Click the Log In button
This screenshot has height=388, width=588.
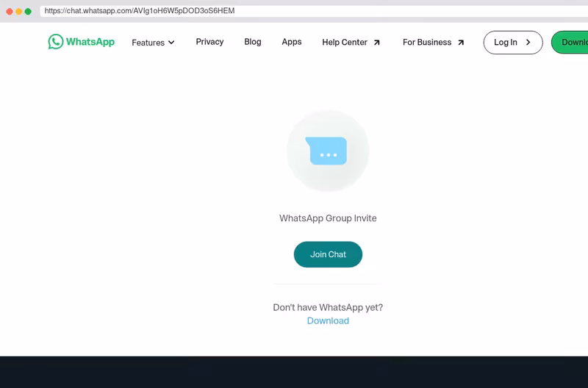pyautogui.click(x=513, y=43)
